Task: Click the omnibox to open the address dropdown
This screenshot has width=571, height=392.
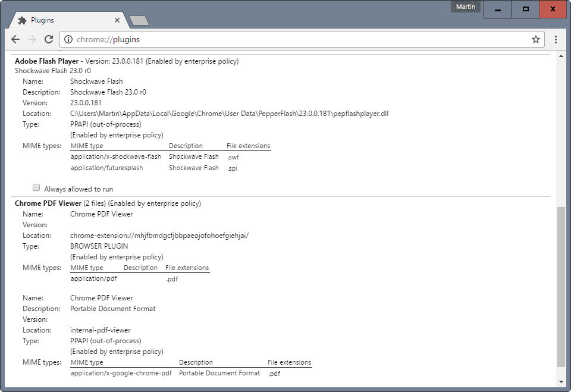Action: tap(238, 39)
